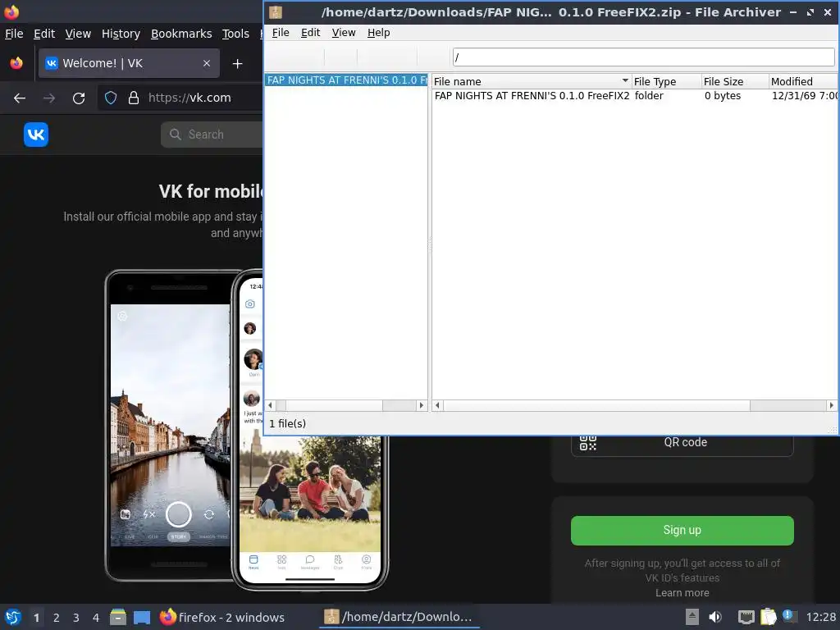Go forward in Firefox
The image size is (840, 630).
click(x=49, y=98)
